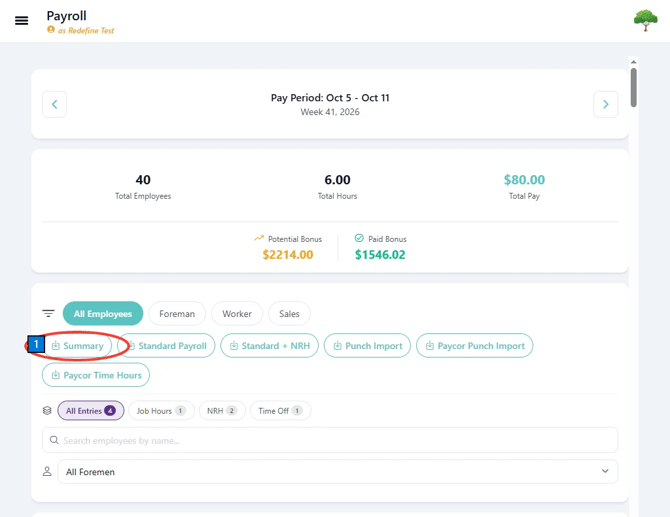Filter employees by Sales role
Viewport: 670px width, 517px height.
click(289, 314)
